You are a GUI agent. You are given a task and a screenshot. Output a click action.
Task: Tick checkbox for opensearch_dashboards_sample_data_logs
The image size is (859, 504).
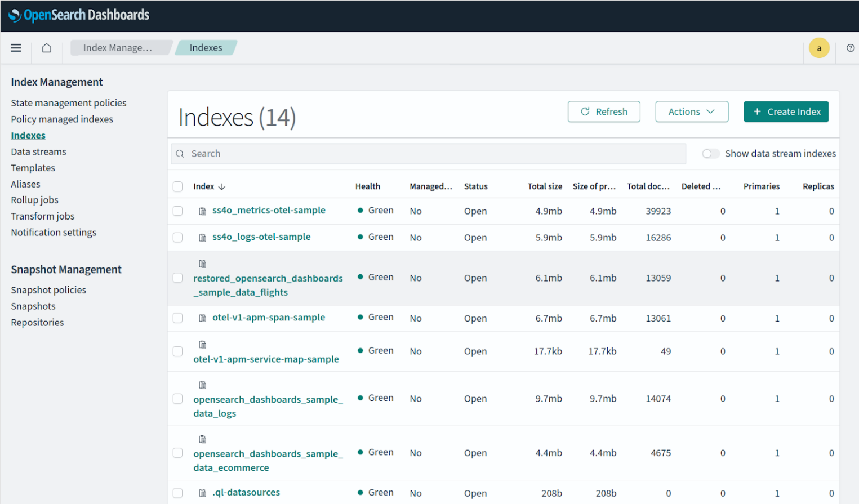click(x=178, y=399)
